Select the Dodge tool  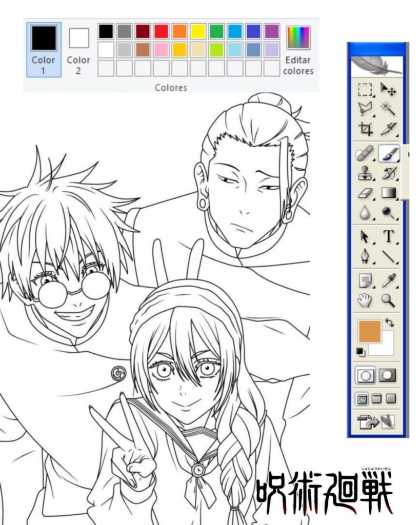pos(389,213)
